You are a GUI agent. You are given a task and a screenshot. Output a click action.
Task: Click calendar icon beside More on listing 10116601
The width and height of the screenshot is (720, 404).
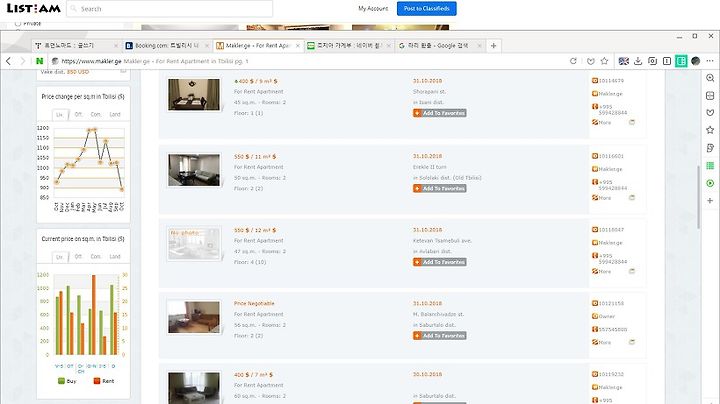[632, 198]
